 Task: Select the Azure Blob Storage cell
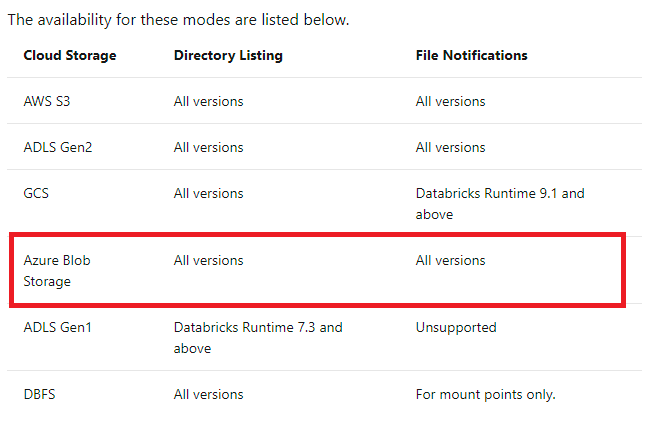tap(59, 270)
